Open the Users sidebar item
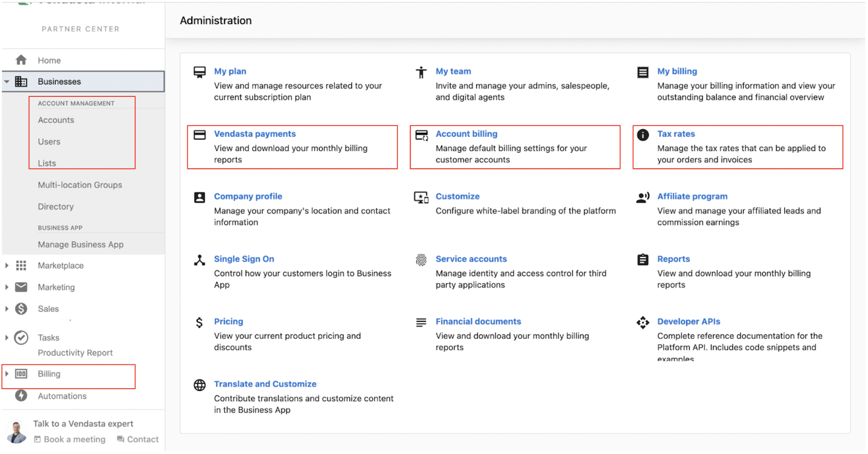Screen dimensions: 868x454 (x=49, y=142)
